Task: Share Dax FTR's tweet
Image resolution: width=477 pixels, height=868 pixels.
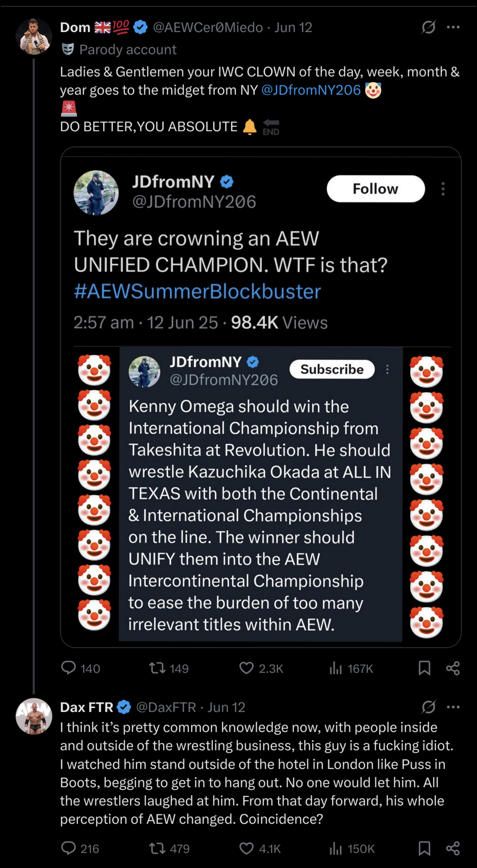Action: pos(453,848)
